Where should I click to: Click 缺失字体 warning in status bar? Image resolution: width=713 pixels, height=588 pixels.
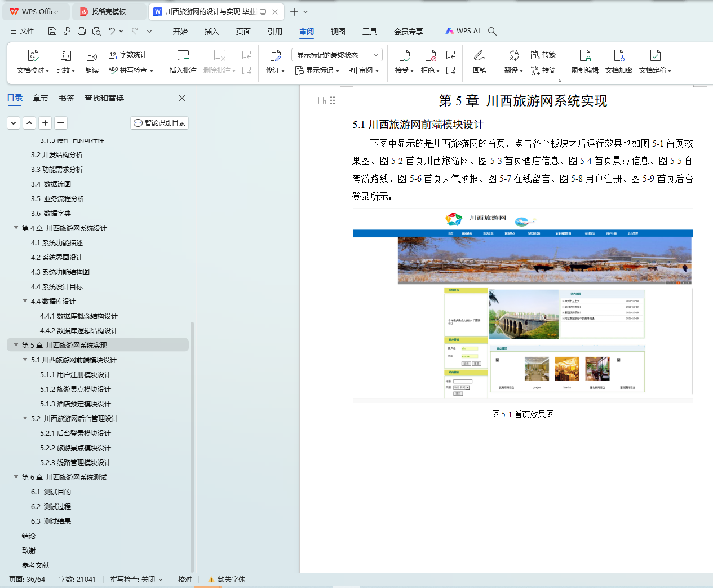tap(227, 580)
